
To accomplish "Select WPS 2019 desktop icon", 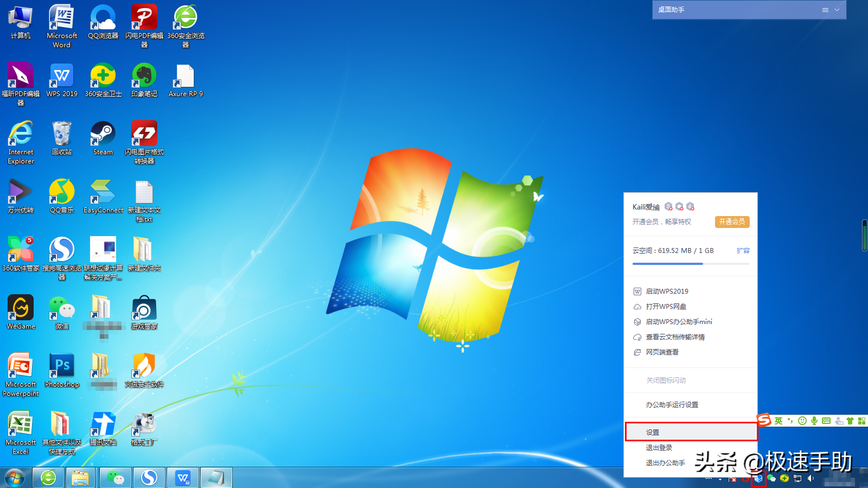I will click(62, 80).
